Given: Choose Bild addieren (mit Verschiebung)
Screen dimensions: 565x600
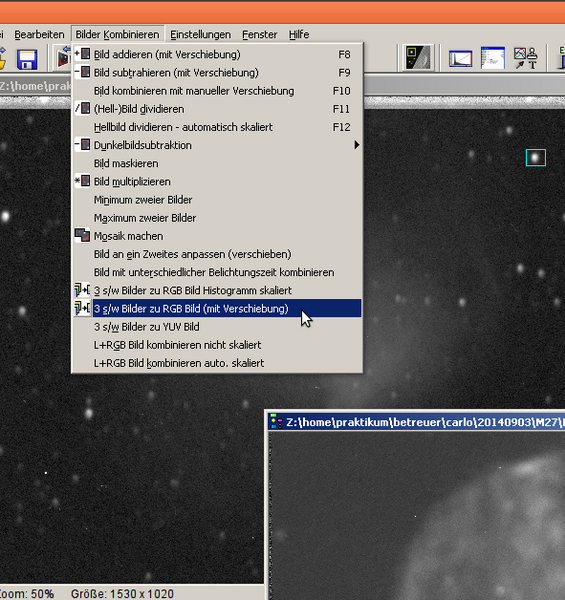Looking at the screenshot, I should coord(217,54).
